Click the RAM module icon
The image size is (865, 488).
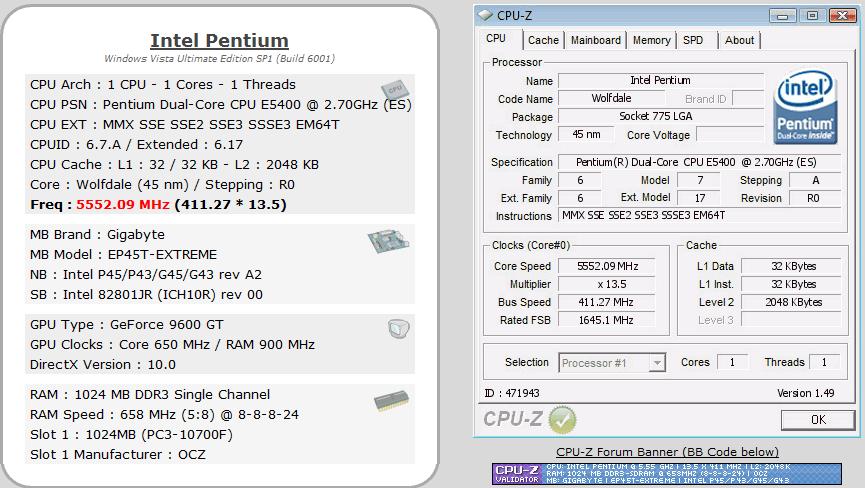point(392,400)
